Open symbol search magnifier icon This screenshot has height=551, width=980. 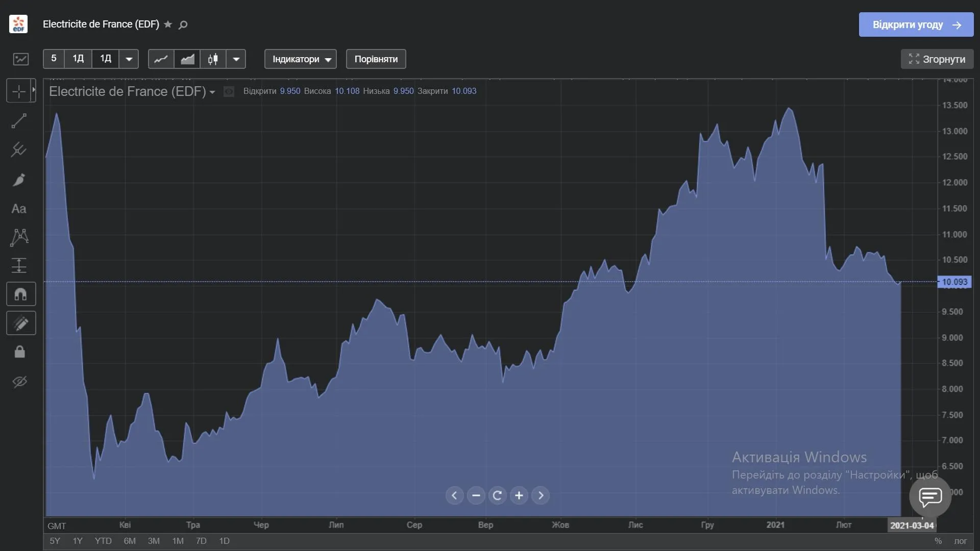coord(183,24)
